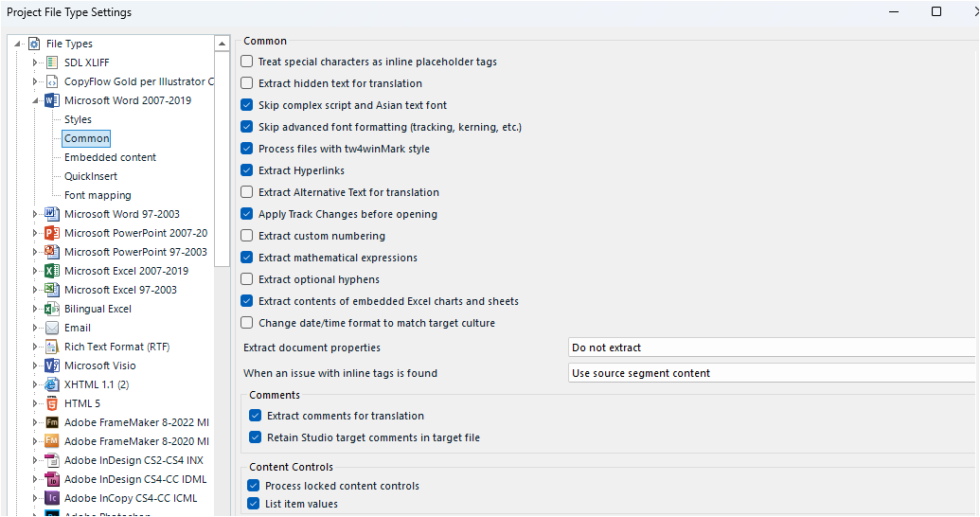The width and height of the screenshot is (980, 517).
Task: Click the InCopy CS4-CC ICML icon
Action: [x=52, y=498]
